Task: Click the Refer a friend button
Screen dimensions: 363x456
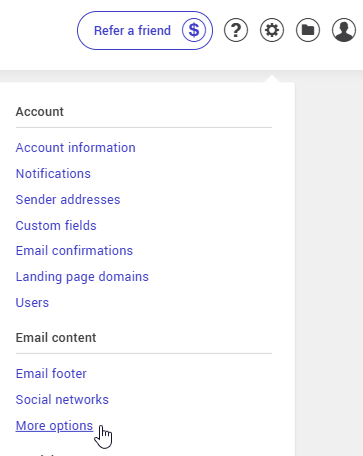Action: [145, 31]
